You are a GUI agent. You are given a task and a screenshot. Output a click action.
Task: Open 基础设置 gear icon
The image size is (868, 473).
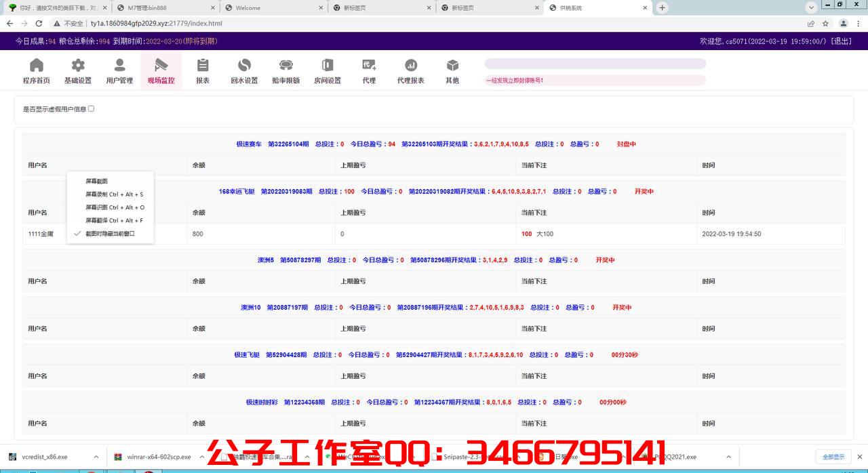pos(78,65)
